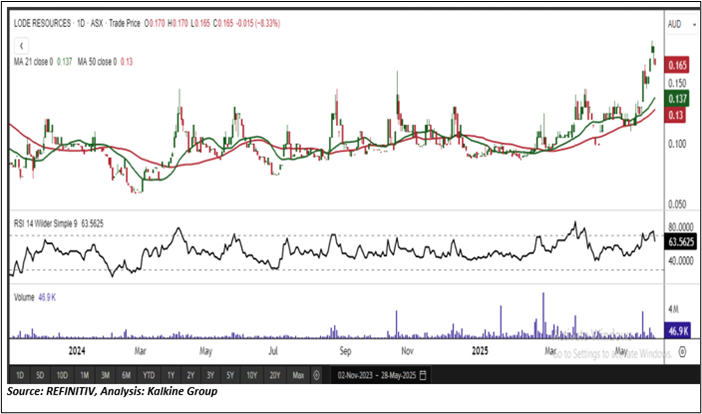The image size is (702, 414).
Task: Open the calendar date picker icon
Action: point(423,375)
